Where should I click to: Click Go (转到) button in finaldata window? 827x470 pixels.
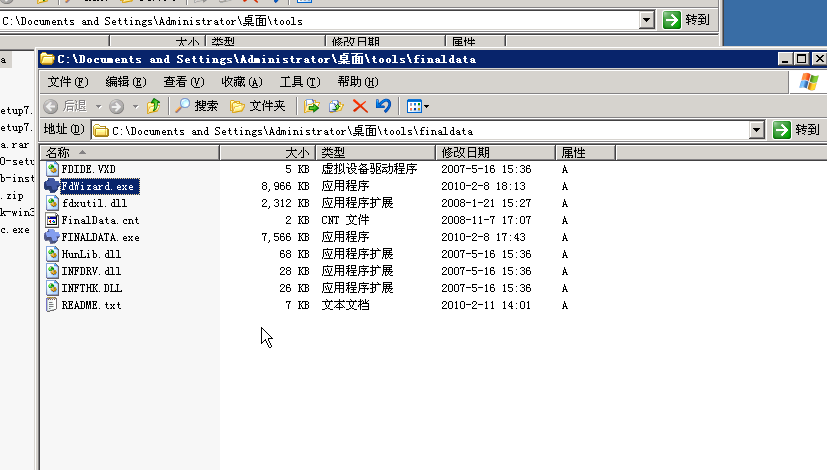[796, 130]
